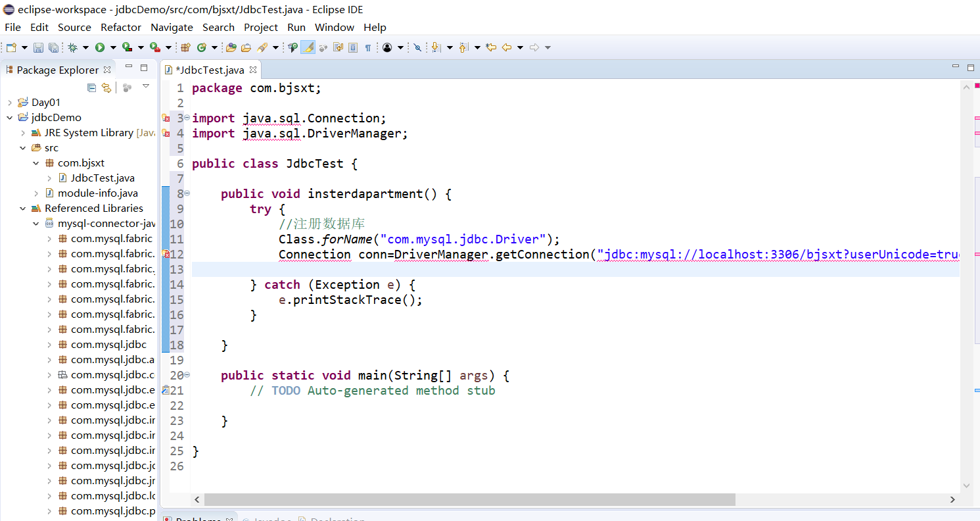Open Package Explorer View Menu triangle
Viewport: 980px width, 521px height.
coord(146,87)
